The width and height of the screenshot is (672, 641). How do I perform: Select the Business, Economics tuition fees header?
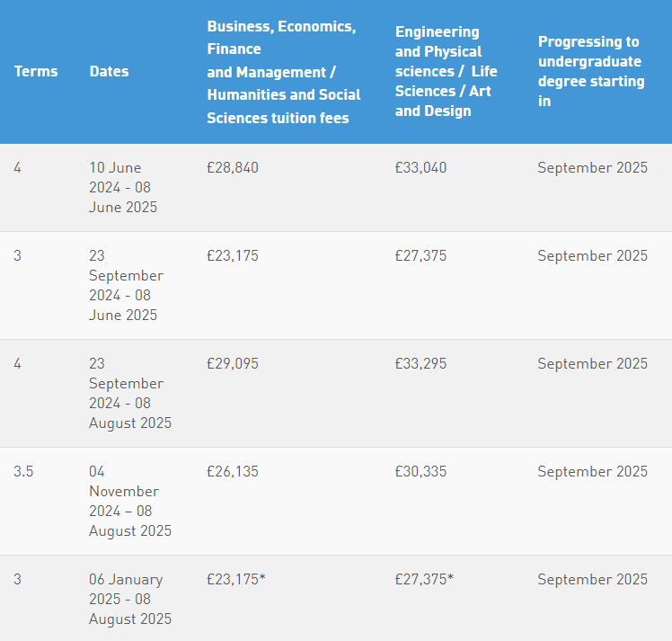(x=284, y=72)
